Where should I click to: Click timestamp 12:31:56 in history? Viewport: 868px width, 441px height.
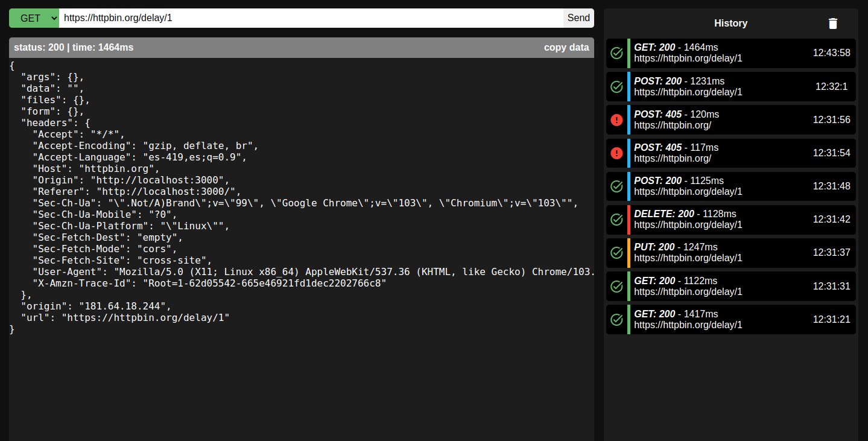pyautogui.click(x=831, y=119)
